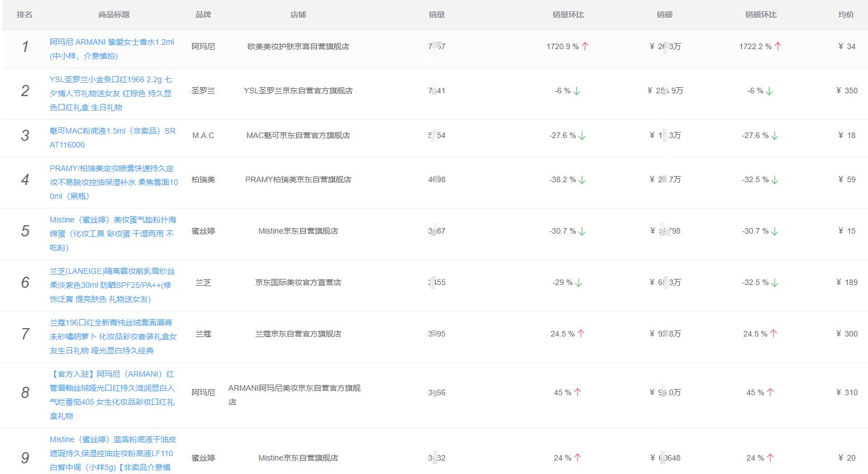The height and width of the screenshot is (474, 868).
Task: Select the average price ¥ 34
Action: coord(847,46)
